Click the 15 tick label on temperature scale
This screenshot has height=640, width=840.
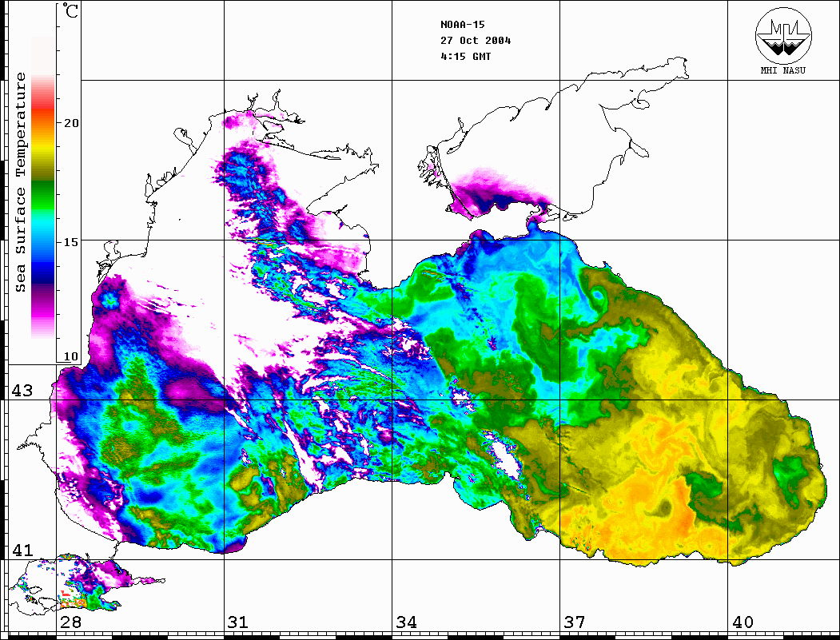point(71,242)
